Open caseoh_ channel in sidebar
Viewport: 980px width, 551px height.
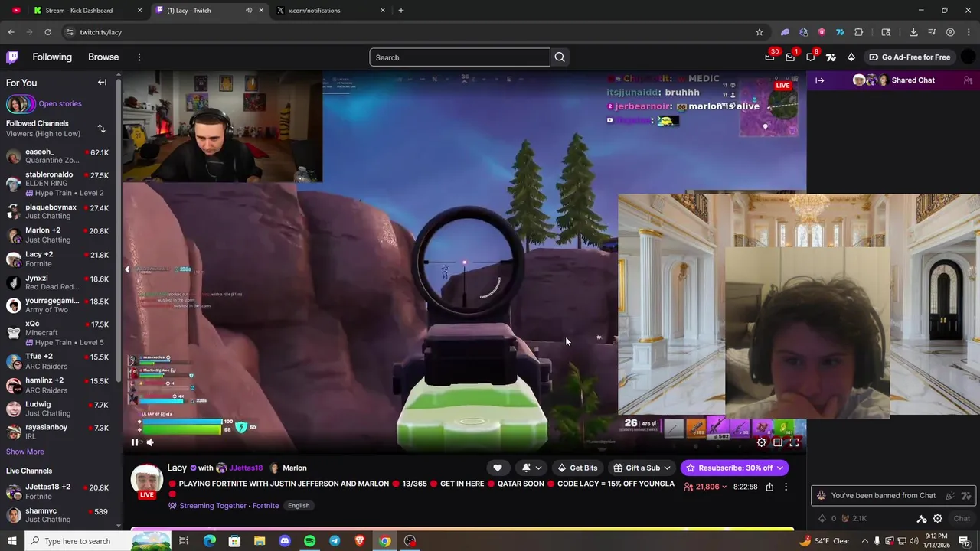click(57, 156)
